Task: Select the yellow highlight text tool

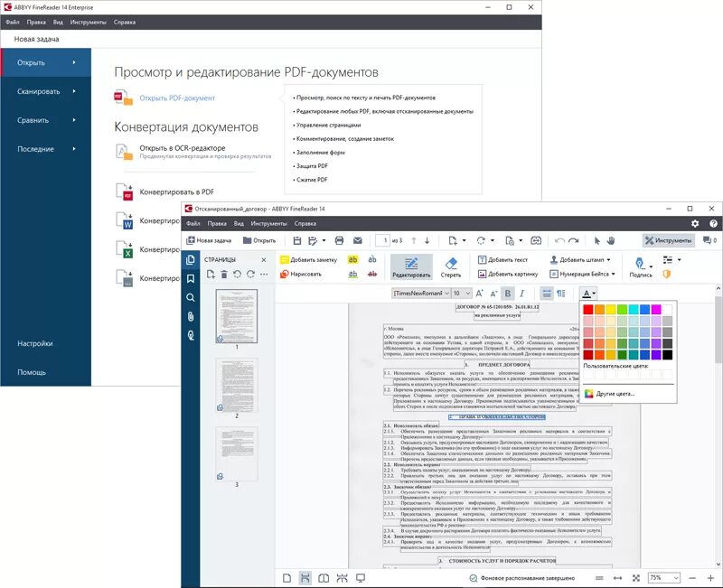Action: coord(352,260)
